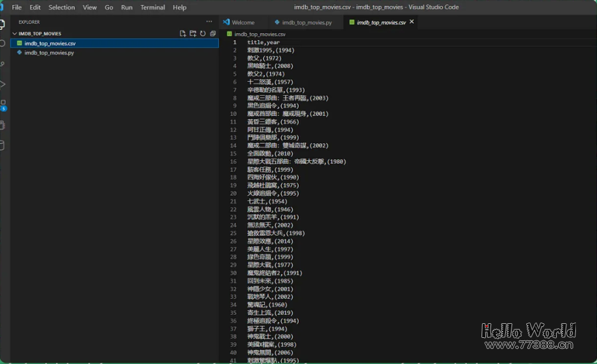This screenshot has height=364, width=597.
Task: Open the Terminal menu
Action: pyautogui.click(x=152, y=7)
